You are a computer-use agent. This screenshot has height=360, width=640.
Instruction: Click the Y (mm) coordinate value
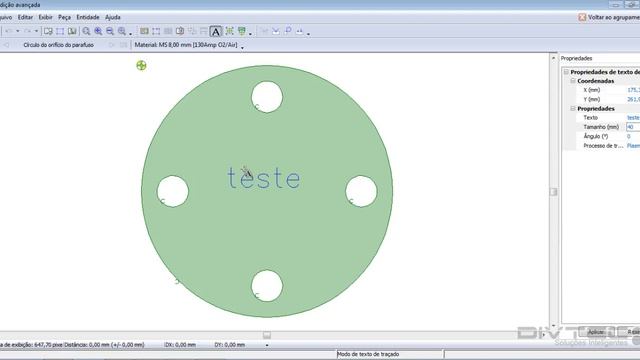633,99
